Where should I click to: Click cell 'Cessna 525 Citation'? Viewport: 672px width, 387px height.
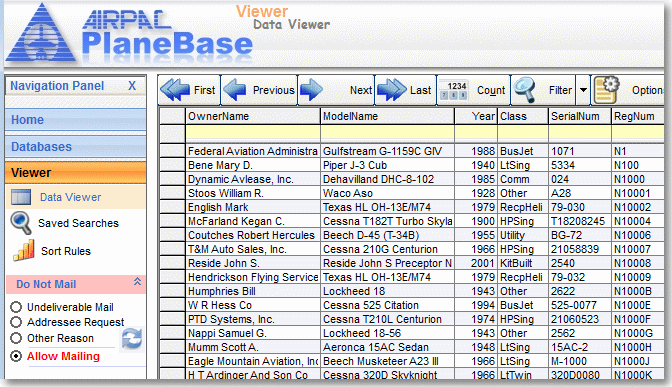click(387, 305)
